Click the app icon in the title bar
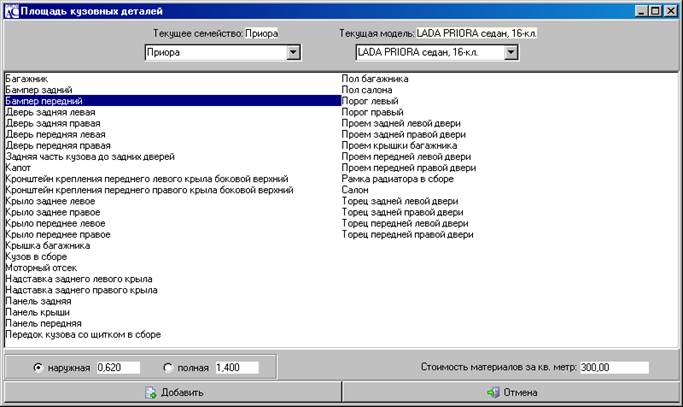 click(11, 11)
